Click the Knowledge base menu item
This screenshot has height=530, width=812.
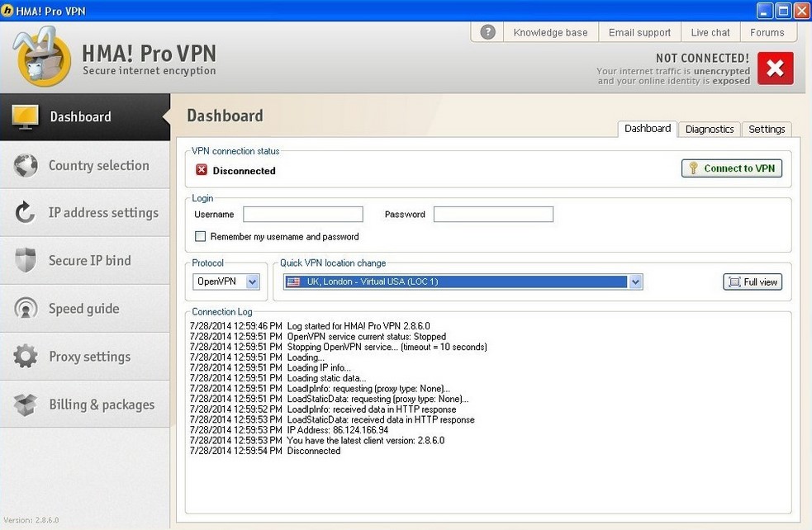point(549,31)
